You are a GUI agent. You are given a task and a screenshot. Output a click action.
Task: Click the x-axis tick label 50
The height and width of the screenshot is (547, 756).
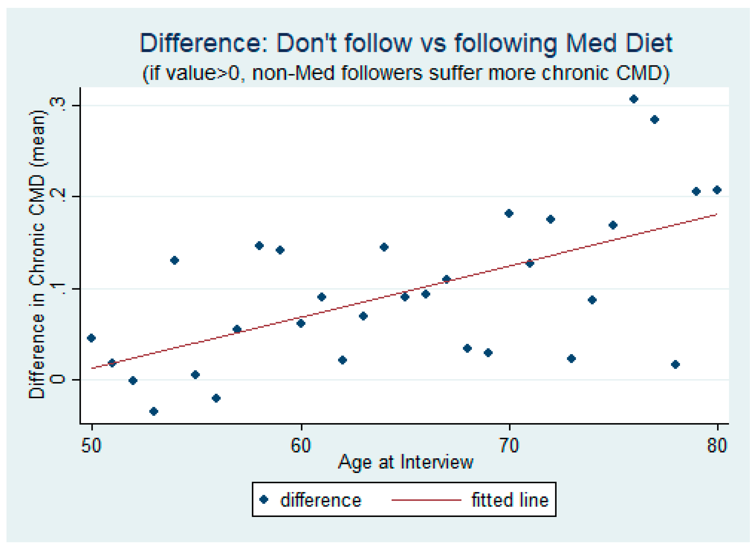click(91, 445)
